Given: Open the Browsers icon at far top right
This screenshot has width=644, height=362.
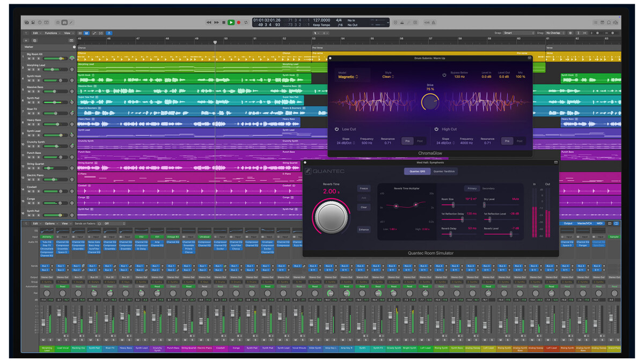Looking at the screenshot, I should (615, 23).
